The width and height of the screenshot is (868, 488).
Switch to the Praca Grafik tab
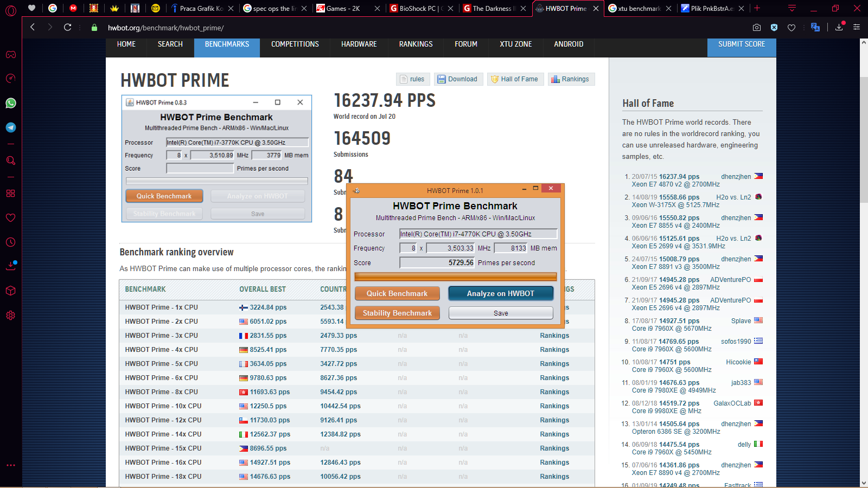tap(202, 8)
